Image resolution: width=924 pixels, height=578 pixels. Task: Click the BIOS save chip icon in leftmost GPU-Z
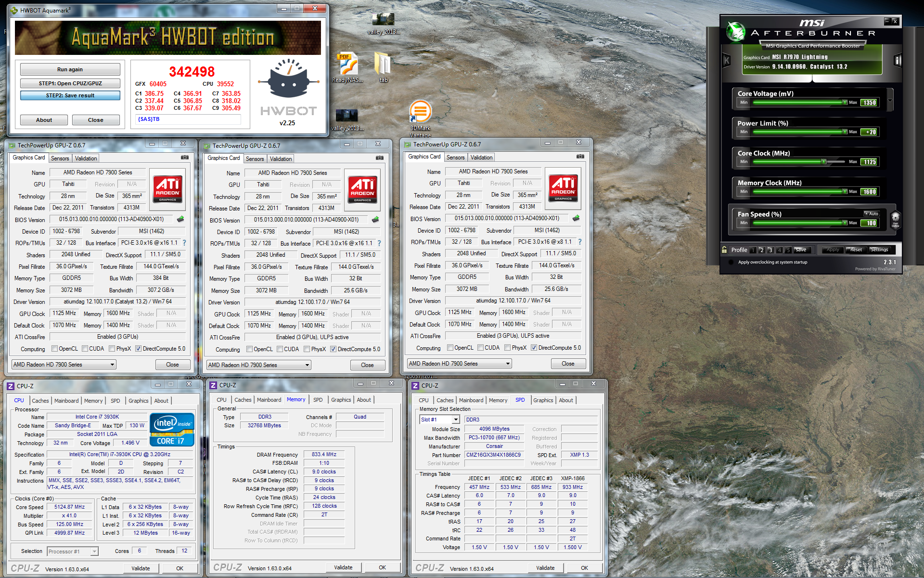pos(180,219)
